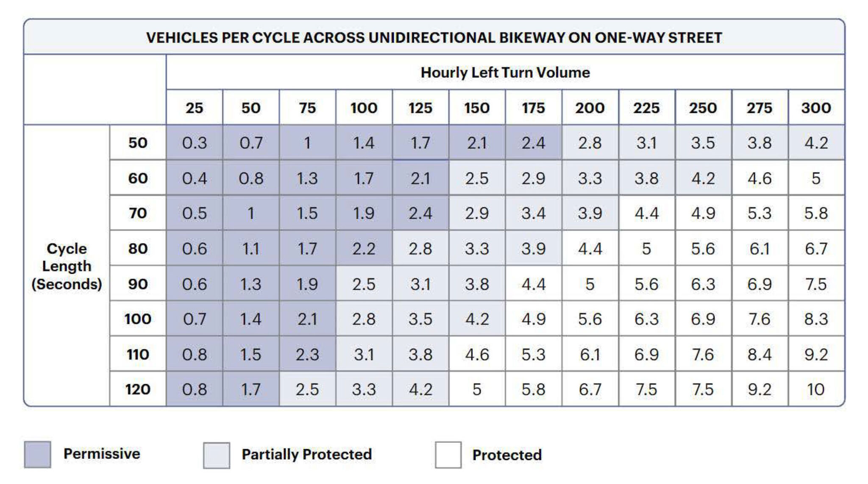
Task: Select the 120 seconds cycle row header
Action: (x=138, y=389)
